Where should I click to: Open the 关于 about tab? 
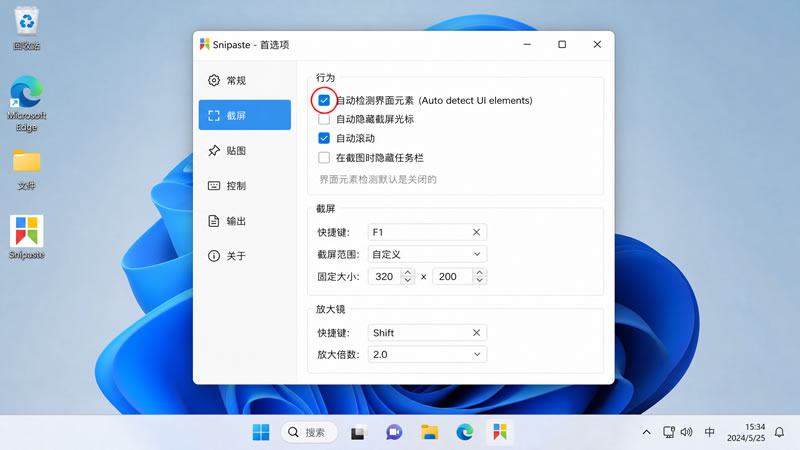point(244,256)
